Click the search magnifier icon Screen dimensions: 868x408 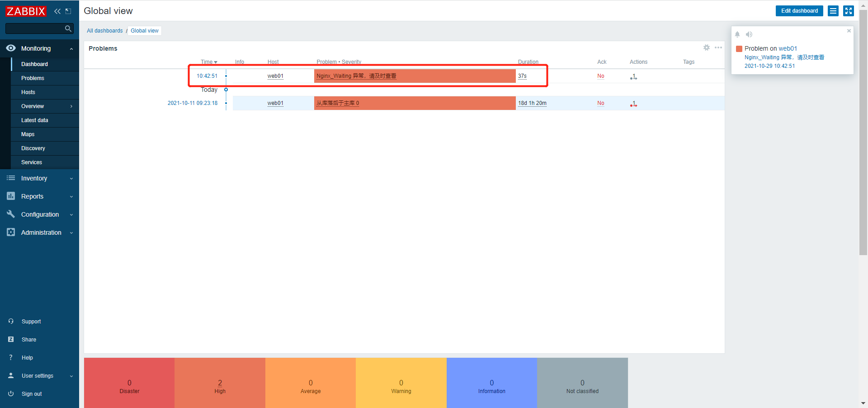(68, 28)
